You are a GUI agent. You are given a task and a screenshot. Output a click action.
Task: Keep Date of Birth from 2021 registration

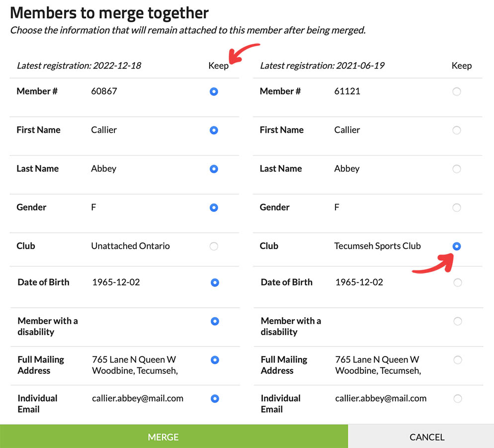pos(458,282)
